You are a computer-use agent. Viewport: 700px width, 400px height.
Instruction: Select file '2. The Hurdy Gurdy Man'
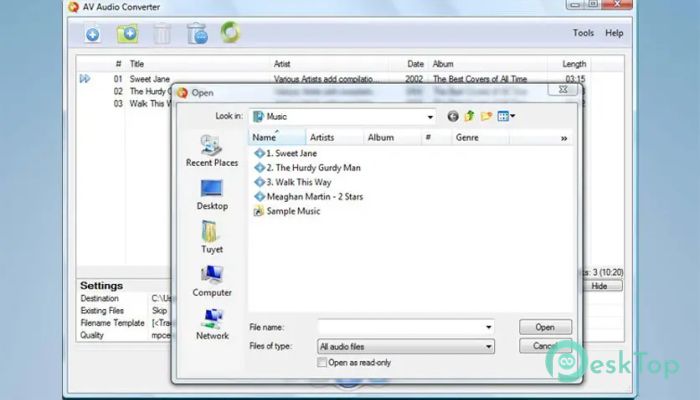coord(313,168)
